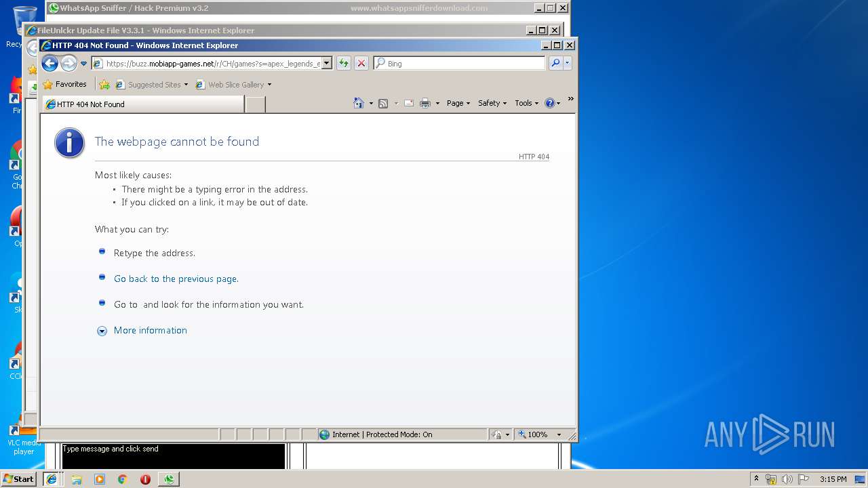868x488 pixels.
Task: Expand the address bar autocomplete dropdown
Action: click(x=326, y=64)
